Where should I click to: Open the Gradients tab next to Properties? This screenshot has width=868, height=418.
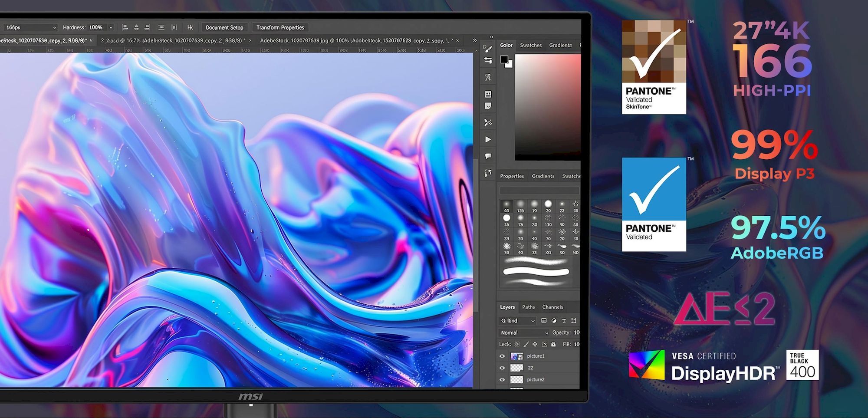tap(543, 176)
